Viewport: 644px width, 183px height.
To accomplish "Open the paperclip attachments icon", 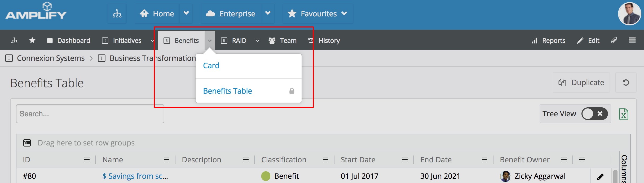I will tap(614, 40).
